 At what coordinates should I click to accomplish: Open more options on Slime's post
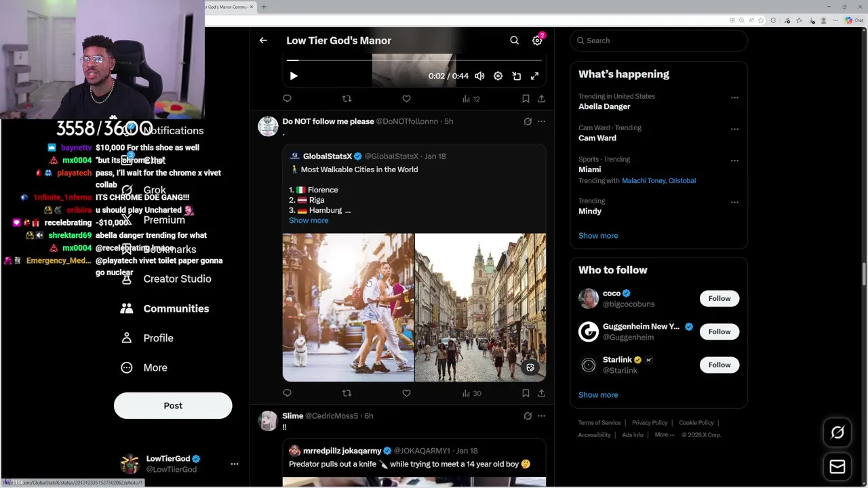tap(541, 415)
